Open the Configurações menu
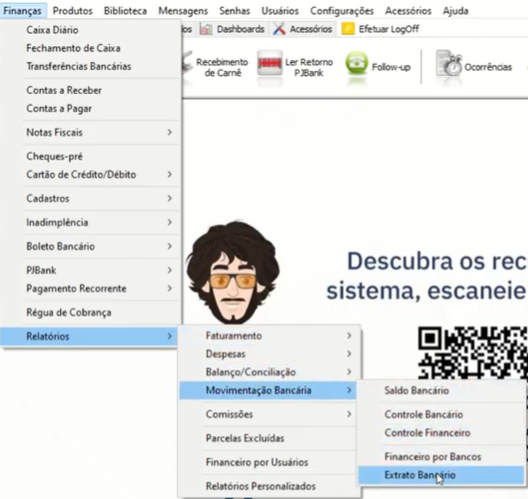Viewport: 528px width, 499px height. [x=342, y=11]
